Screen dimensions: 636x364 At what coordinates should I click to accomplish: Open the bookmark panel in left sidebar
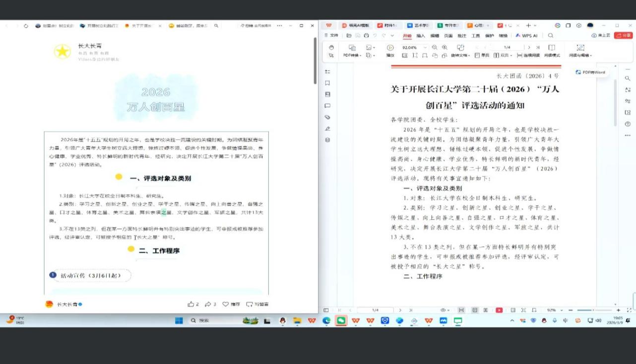(x=327, y=83)
